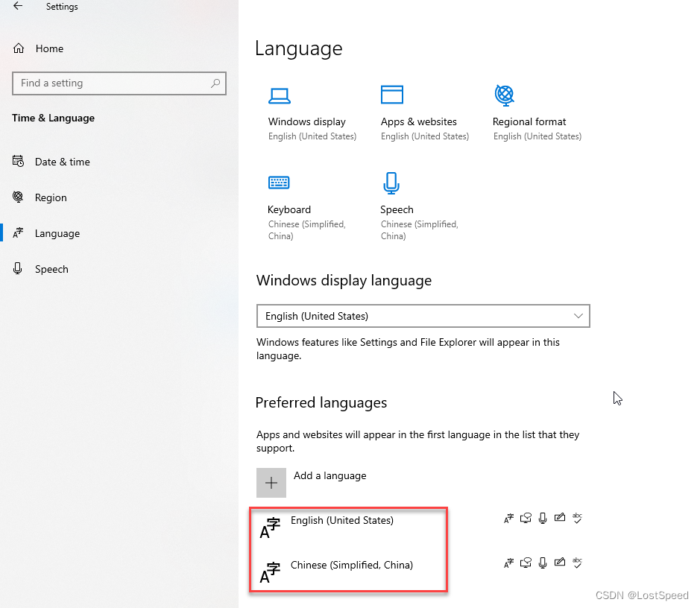Viewport: 700px width, 608px height.
Task: Click the Windows display monitor icon
Action: tap(280, 95)
